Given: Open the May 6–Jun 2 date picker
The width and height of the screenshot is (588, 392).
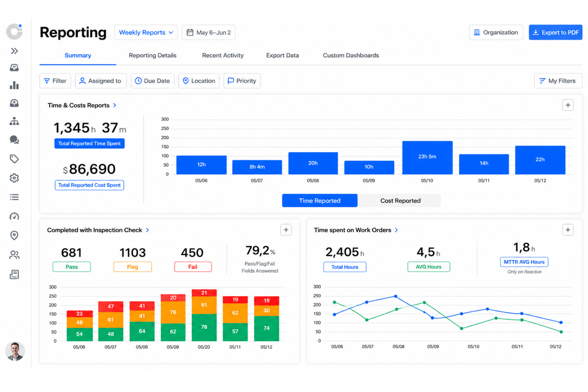Looking at the screenshot, I should click(x=209, y=33).
